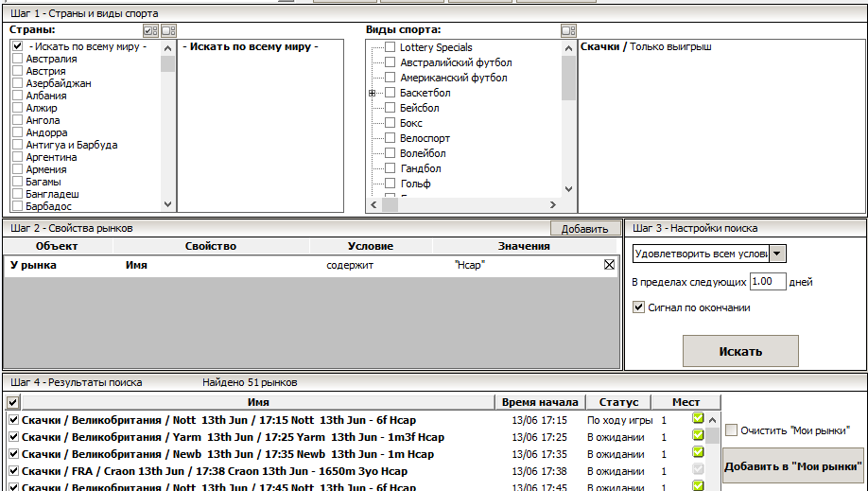Click the 'Добавить' button in Step 2
The width and height of the screenshot is (868, 491).
tap(584, 228)
